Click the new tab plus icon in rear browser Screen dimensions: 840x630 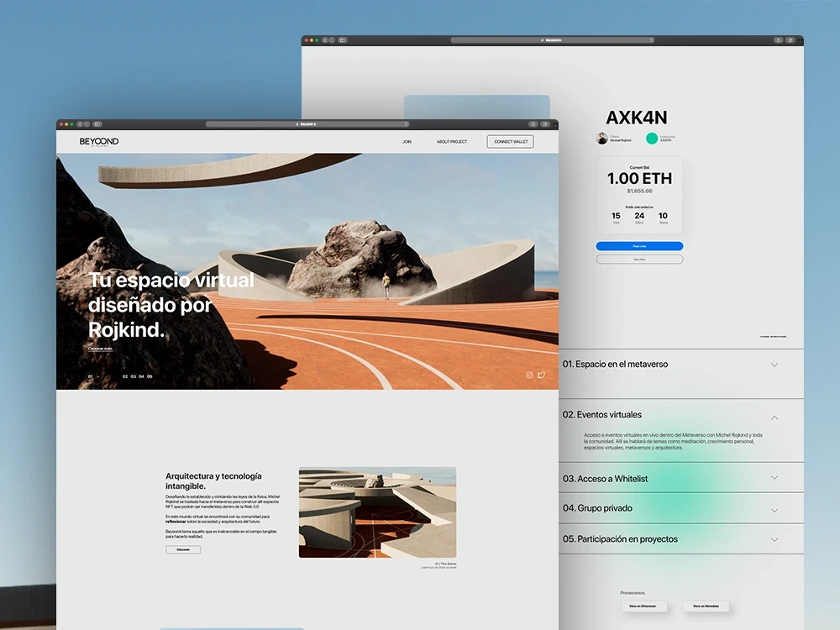click(800, 40)
